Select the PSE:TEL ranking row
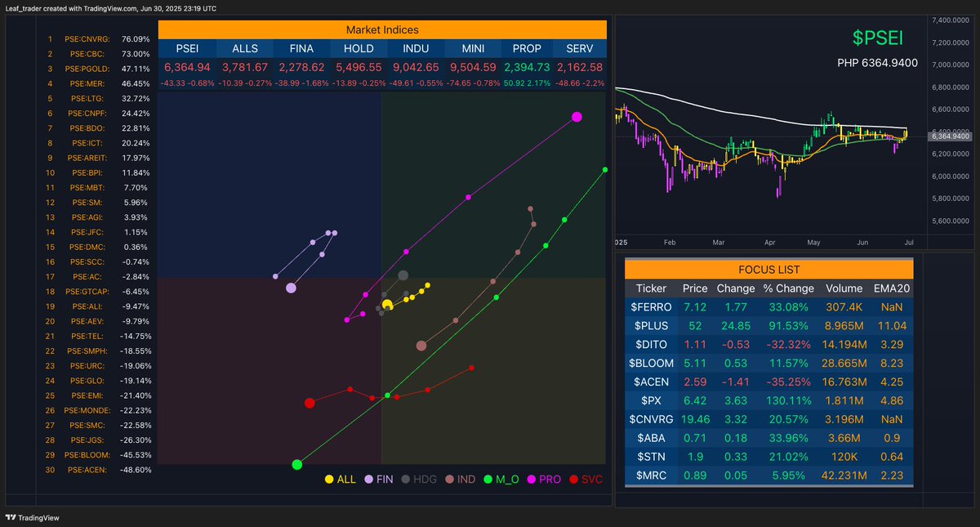Image resolution: width=980 pixels, height=527 pixels. click(98, 336)
